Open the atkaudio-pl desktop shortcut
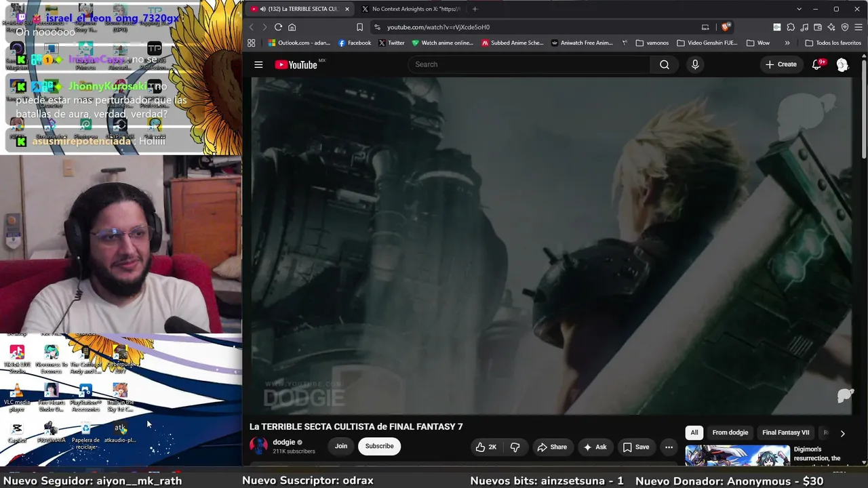 click(x=120, y=432)
